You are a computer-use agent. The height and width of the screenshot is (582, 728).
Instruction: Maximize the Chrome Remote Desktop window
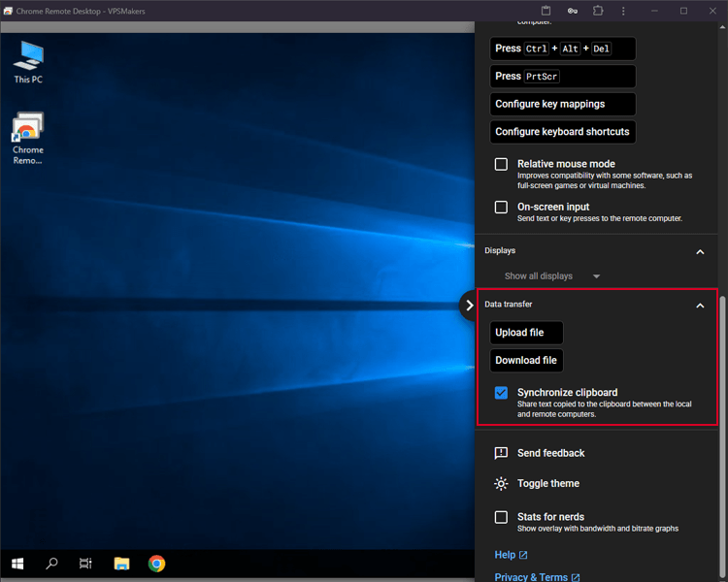pos(683,11)
